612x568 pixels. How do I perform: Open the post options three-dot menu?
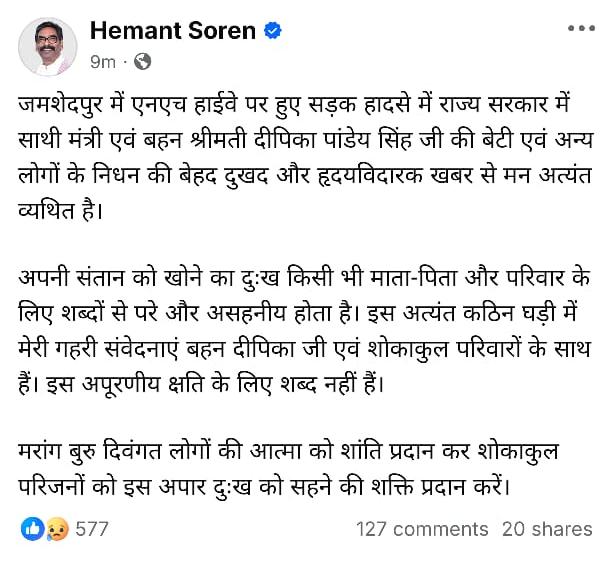pos(581,28)
